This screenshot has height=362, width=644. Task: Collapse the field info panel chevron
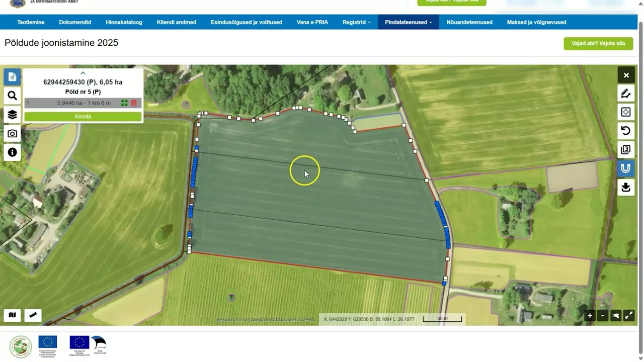click(x=83, y=73)
